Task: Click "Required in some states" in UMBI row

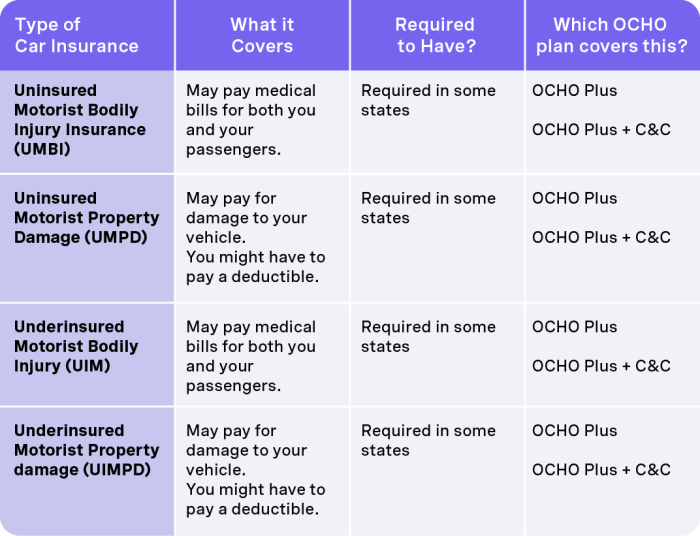Action: (x=428, y=100)
